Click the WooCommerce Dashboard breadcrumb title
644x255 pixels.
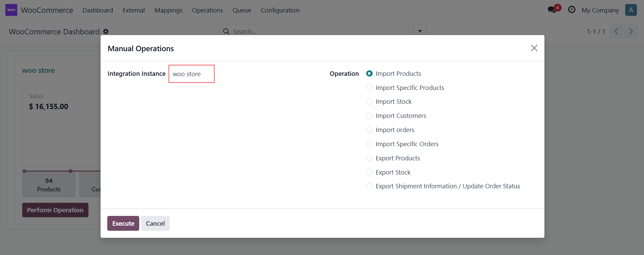(54, 32)
